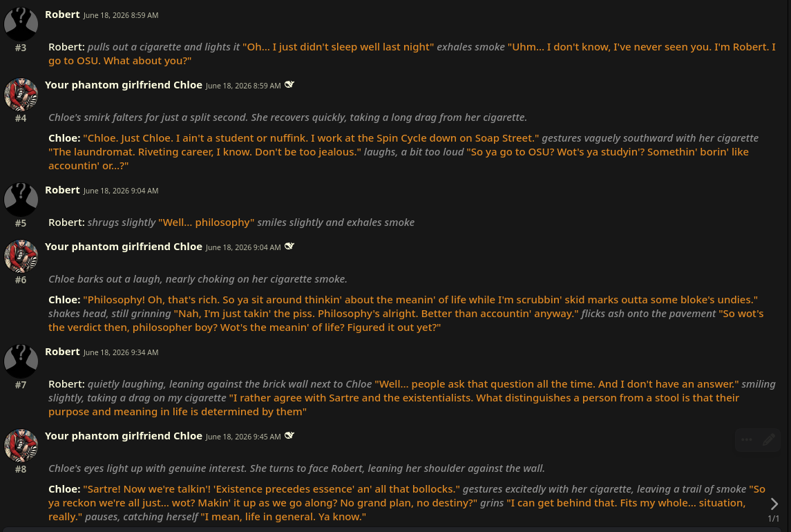Click the name 'Your phantom girlfriend Chloe' on message #4
Image resolution: width=791 pixels, height=532 pixels.
point(124,85)
